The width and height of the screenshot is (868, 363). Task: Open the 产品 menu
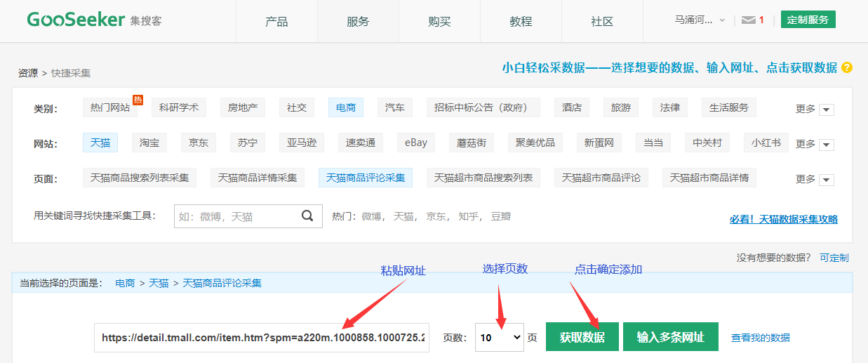tap(276, 22)
